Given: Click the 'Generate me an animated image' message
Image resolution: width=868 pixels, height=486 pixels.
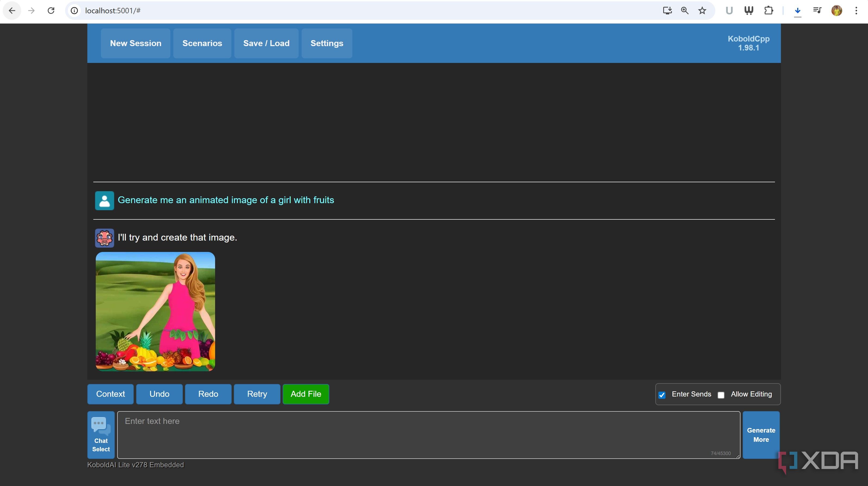Looking at the screenshot, I should point(226,200).
